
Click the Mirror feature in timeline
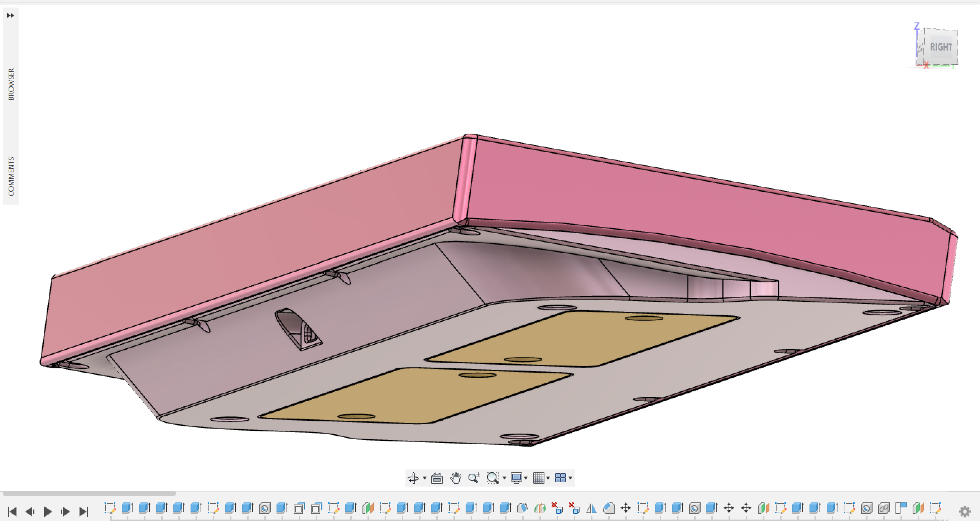point(591,508)
